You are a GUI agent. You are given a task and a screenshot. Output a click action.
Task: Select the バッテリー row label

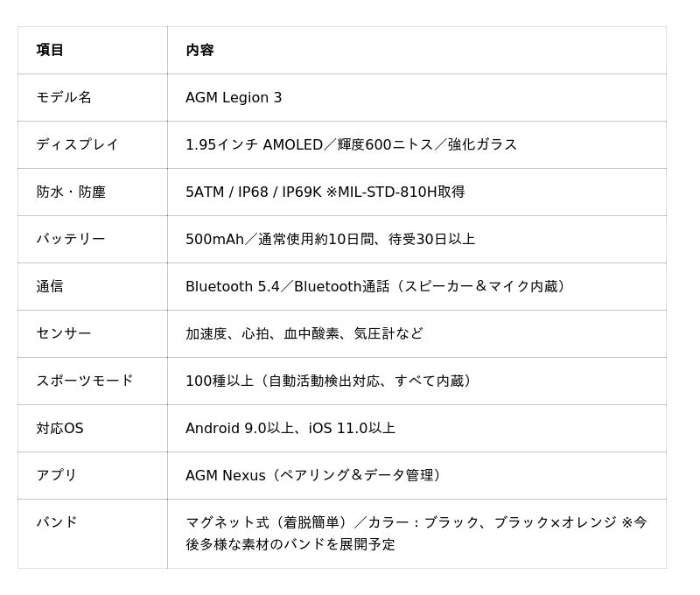[71, 239]
